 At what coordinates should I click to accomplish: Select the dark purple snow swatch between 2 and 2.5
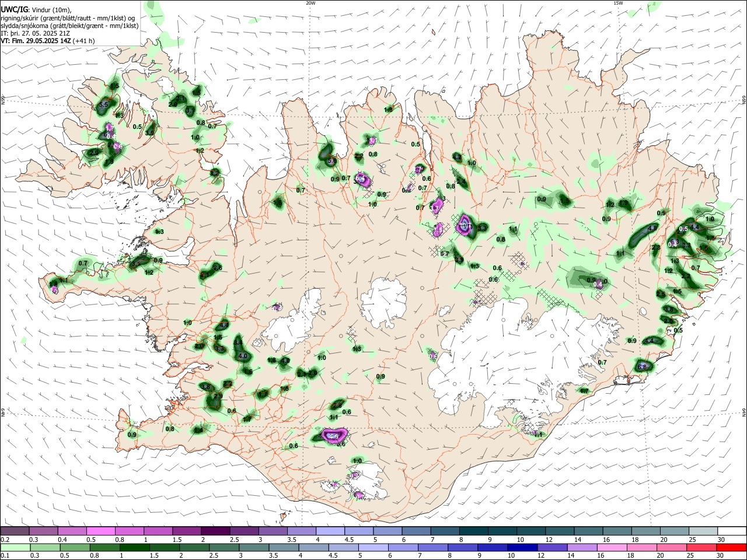[215, 531]
